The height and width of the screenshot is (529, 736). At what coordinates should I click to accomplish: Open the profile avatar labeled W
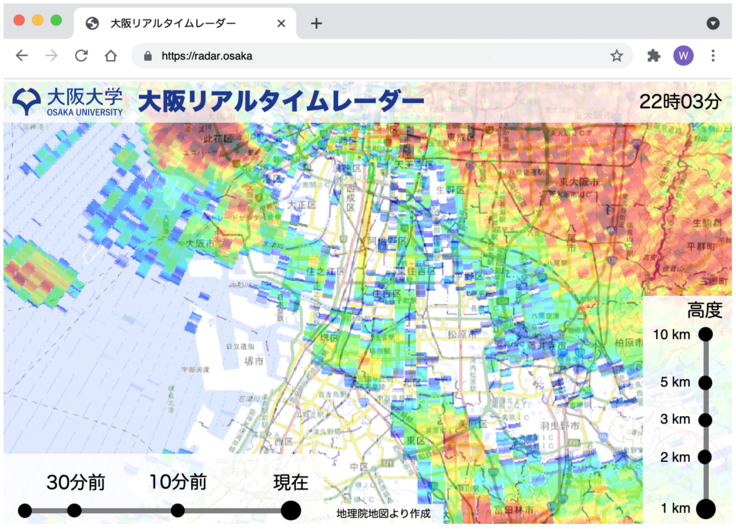[683, 56]
